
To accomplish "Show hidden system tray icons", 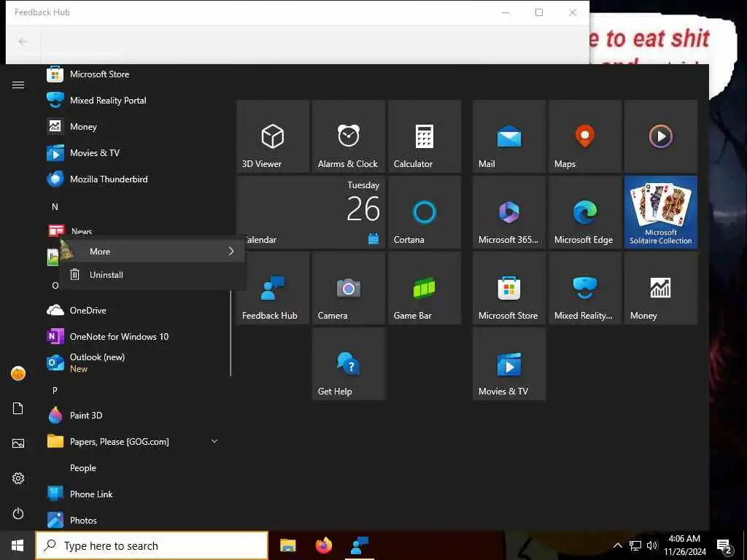I will 617,545.
